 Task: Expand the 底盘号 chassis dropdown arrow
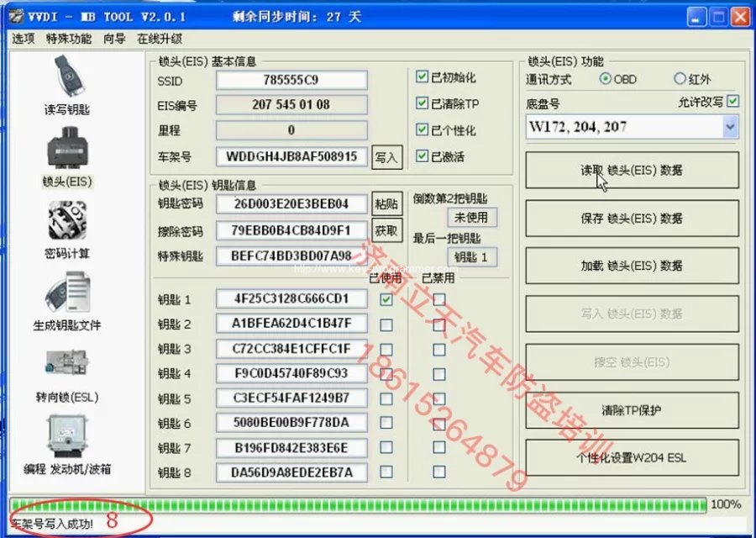[730, 127]
